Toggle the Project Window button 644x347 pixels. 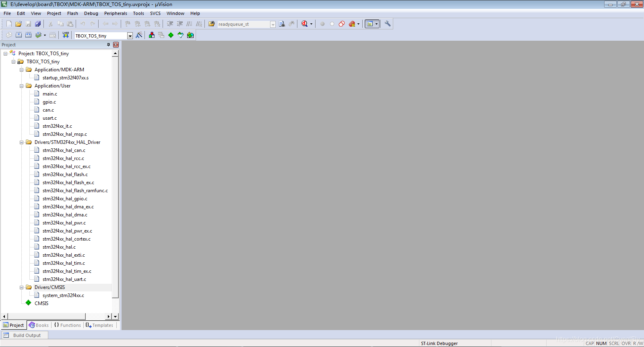pos(370,24)
